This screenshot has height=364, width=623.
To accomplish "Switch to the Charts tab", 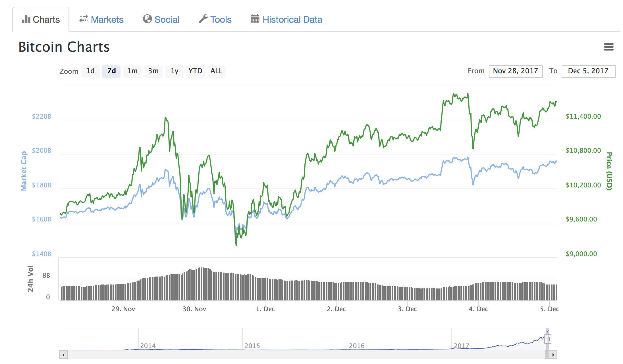I will pyautogui.click(x=41, y=19).
